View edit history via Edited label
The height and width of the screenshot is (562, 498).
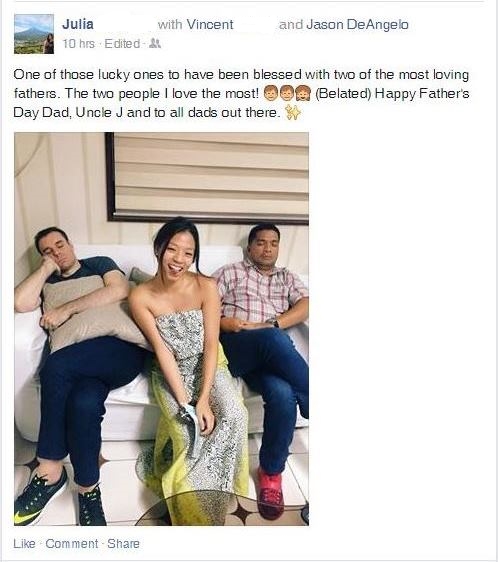click(x=122, y=44)
